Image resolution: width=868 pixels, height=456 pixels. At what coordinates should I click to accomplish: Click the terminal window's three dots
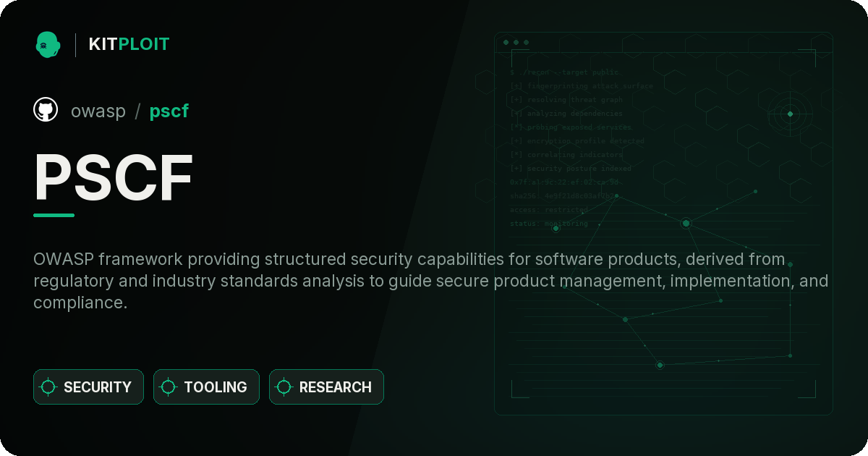[x=516, y=43]
